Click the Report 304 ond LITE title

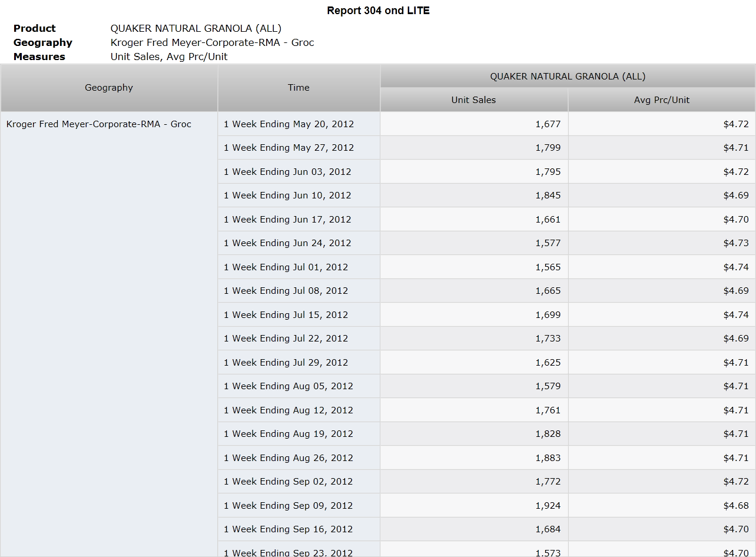point(378,11)
